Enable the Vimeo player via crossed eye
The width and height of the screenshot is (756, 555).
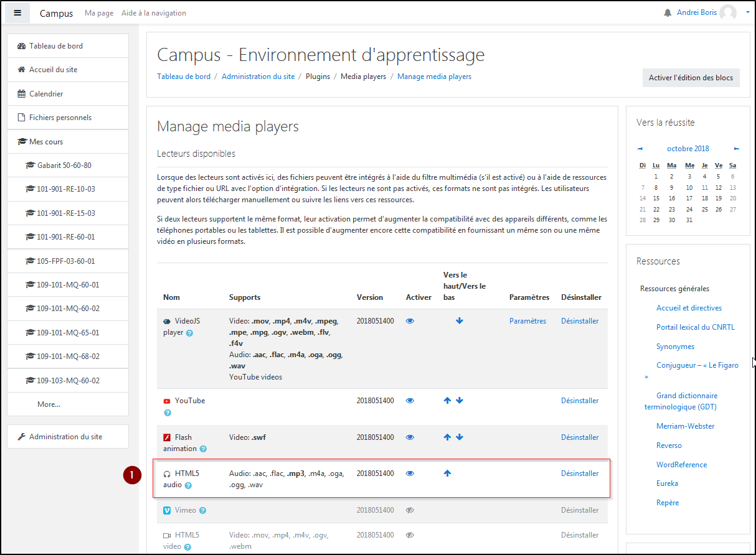coord(410,510)
